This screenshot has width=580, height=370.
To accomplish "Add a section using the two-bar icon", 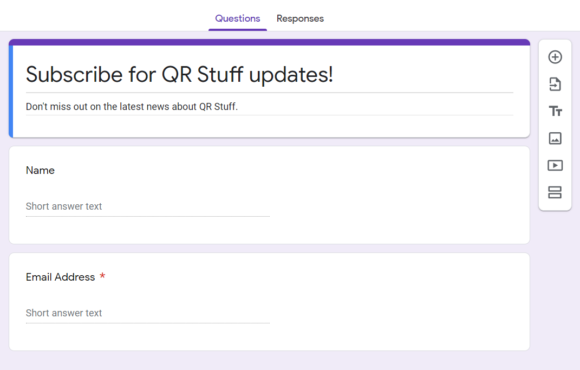I will coord(555,192).
